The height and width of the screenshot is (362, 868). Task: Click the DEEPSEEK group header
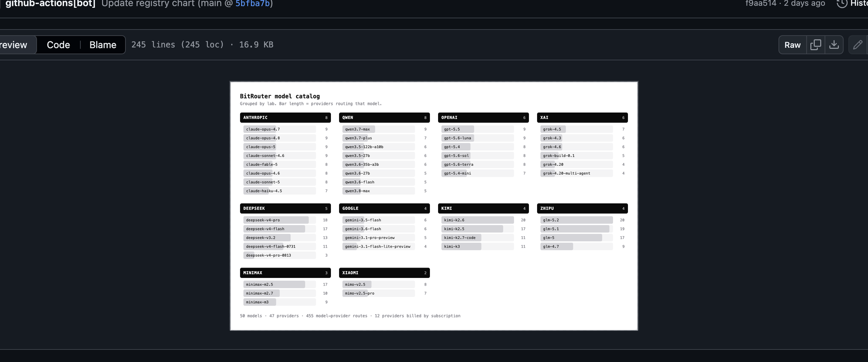285,208
